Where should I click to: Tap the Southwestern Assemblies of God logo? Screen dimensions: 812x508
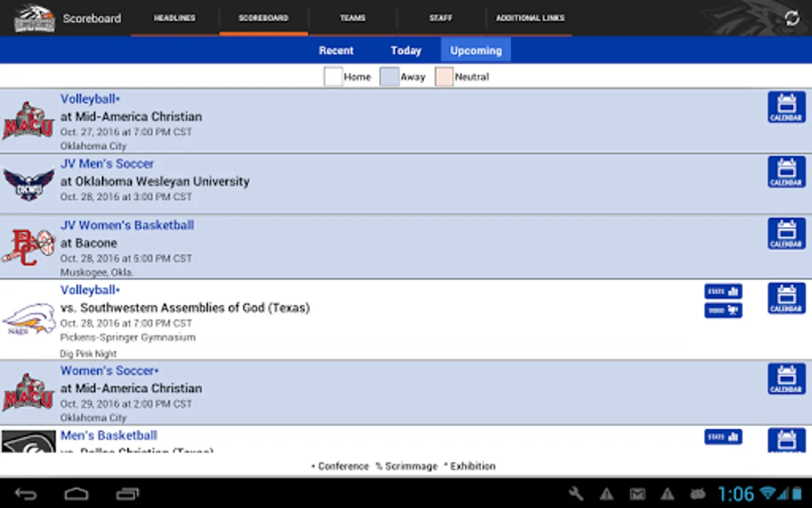(28, 319)
